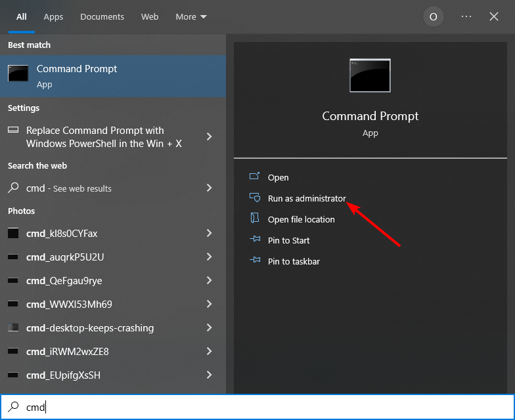Click the cmd search input field

point(263,408)
